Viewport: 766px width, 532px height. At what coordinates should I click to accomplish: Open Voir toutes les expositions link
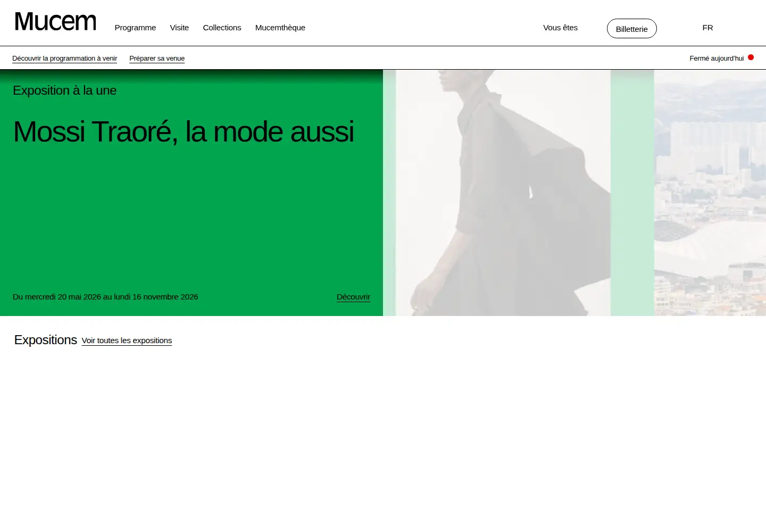(127, 340)
